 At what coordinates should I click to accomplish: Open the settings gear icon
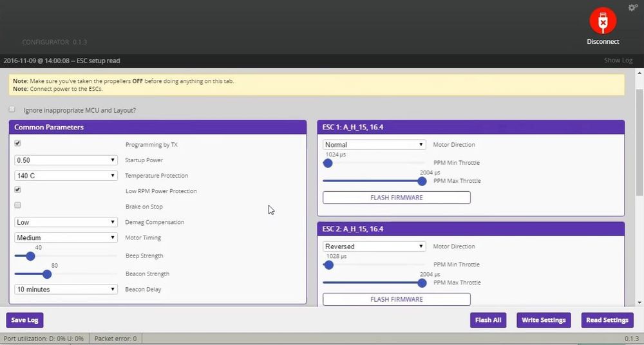tap(632, 8)
